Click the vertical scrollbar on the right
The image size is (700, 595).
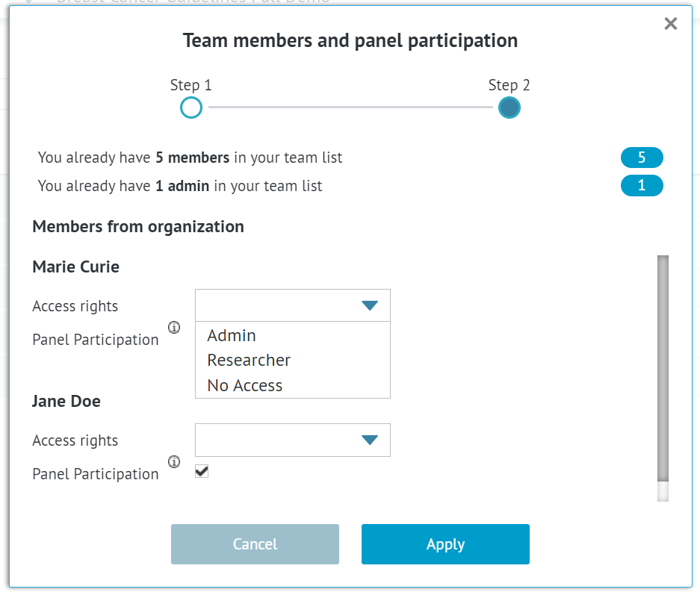[x=663, y=373]
